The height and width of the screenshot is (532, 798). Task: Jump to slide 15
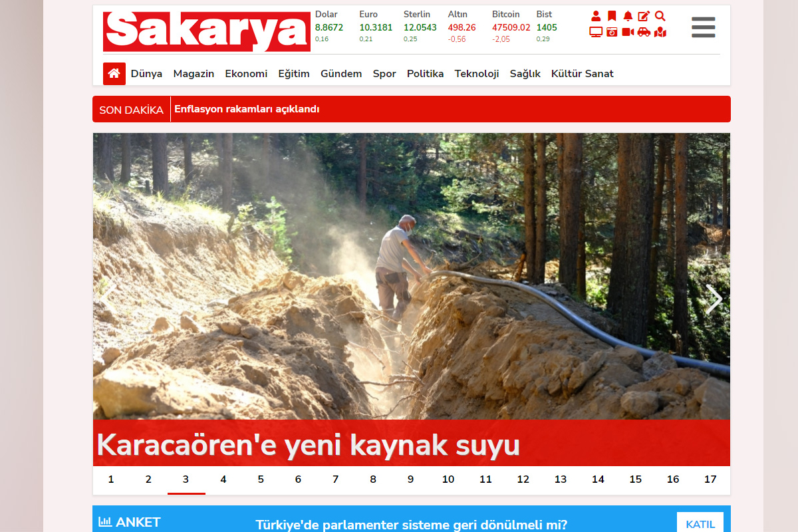click(x=636, y=479)
